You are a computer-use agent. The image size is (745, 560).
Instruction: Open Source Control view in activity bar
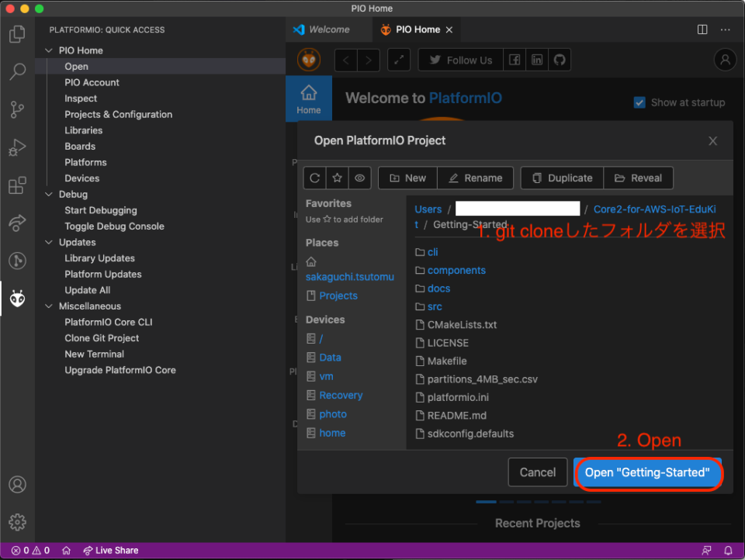coord(18,109)
